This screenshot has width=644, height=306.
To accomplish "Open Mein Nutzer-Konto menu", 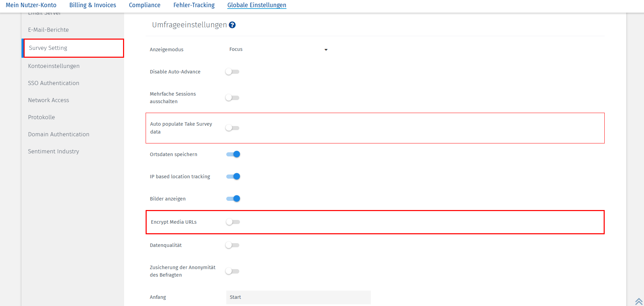I will 31,5.
